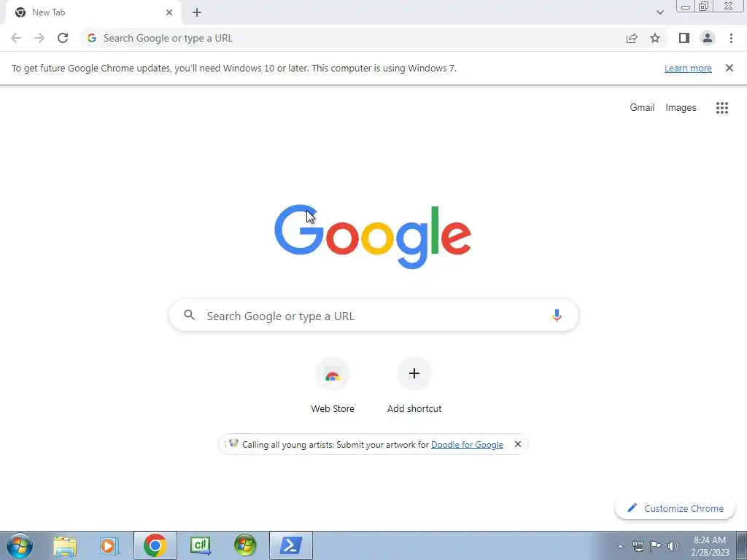Click the Windows flag taskbar icon
Image resolution: width=747 pixels, height=560 pixels.
click(245, 545)
